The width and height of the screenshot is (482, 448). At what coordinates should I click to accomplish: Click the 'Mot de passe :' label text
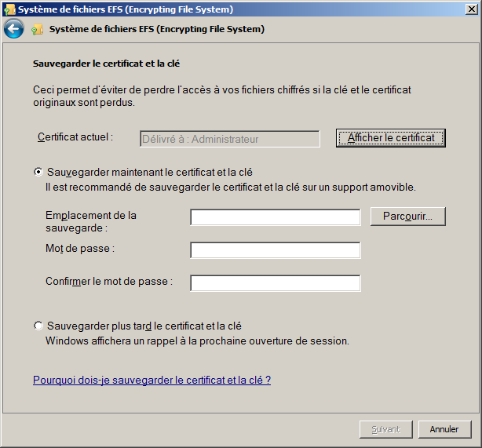(x=80, y=248)
